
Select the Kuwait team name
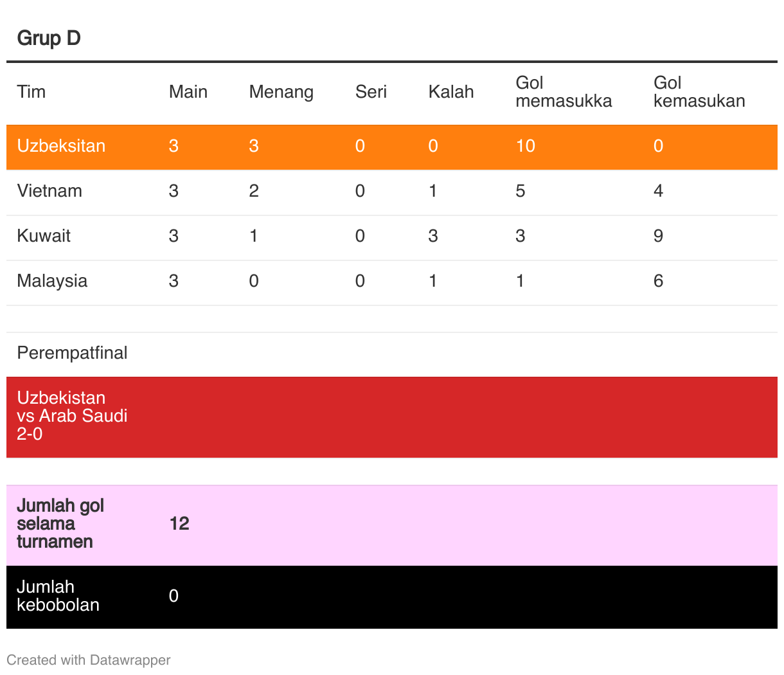44,236
